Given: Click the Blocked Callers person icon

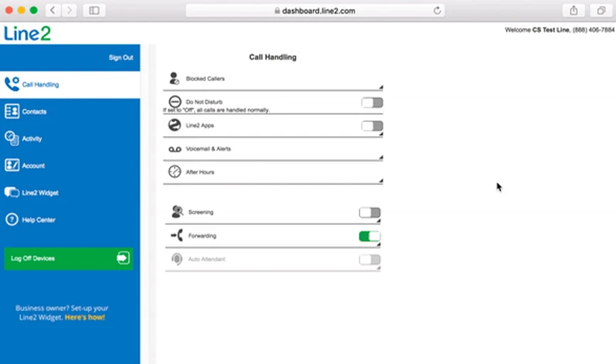Looking at the screenshot, I should pyautogui.click(x=174, y=79).
